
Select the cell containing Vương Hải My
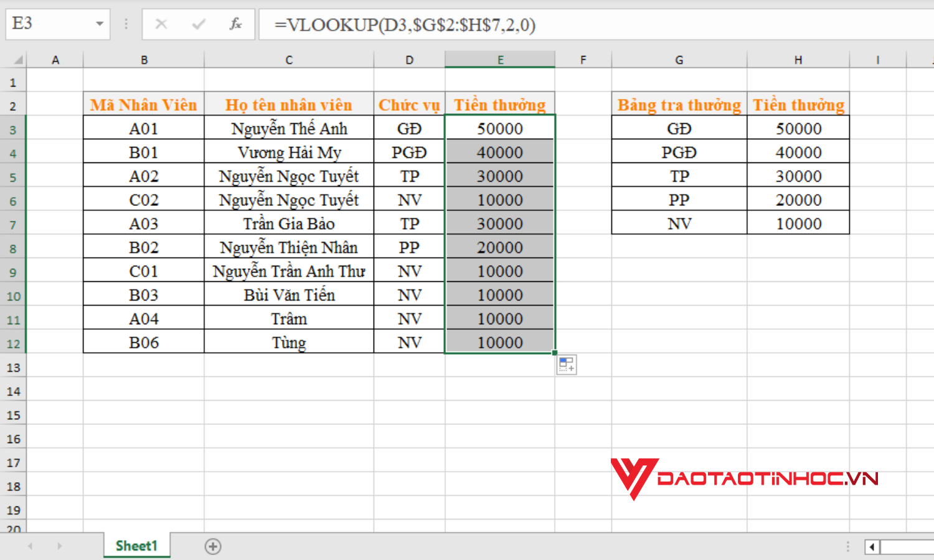coord(288,152)
